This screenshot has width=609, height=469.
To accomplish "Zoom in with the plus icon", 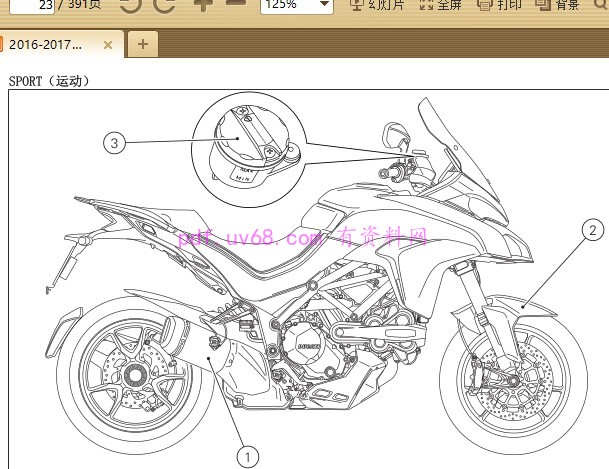I will pyautogui.click(x=203, y=5).
